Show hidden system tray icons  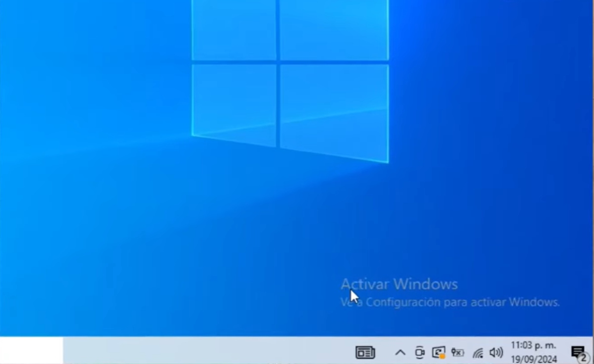coord(400,353)
